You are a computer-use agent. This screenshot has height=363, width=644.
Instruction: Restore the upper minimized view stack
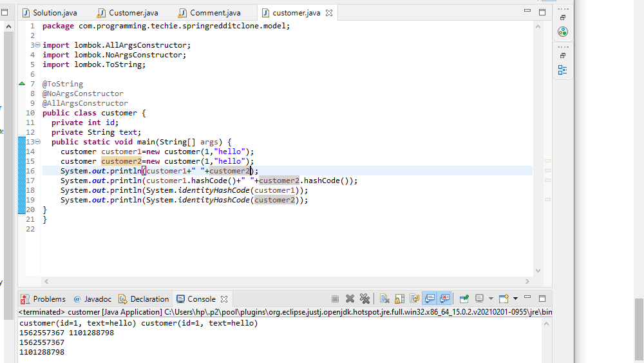[563, 17]
